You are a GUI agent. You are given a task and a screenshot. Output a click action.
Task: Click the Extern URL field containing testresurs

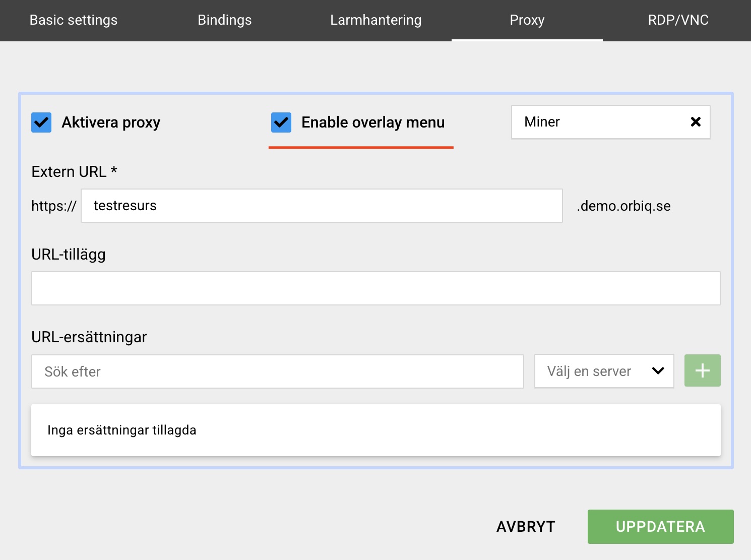pos(322,206)
